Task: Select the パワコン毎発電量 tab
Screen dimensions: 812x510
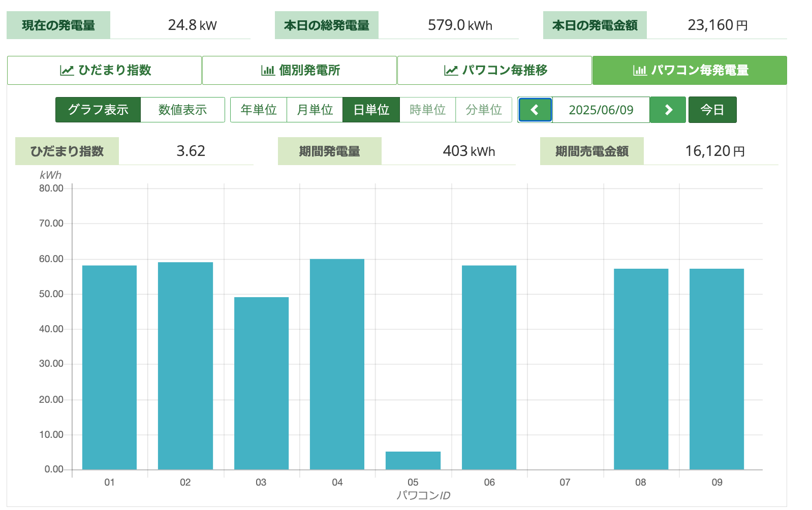Action: tap(690, 70)
